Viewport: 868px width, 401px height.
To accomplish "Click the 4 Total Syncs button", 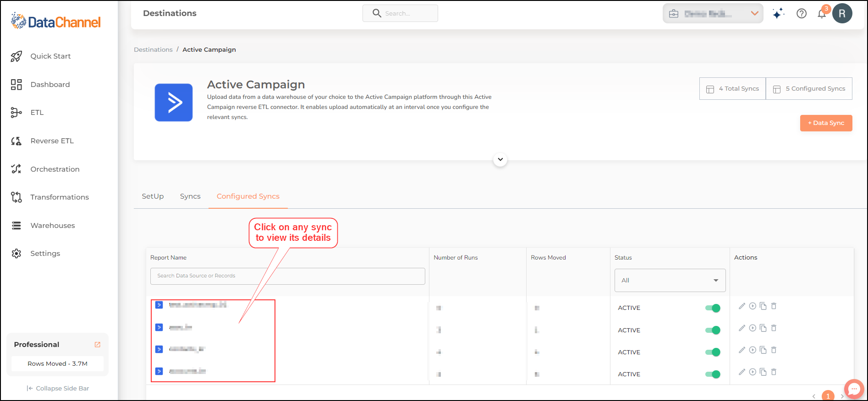I will (732, 89).
